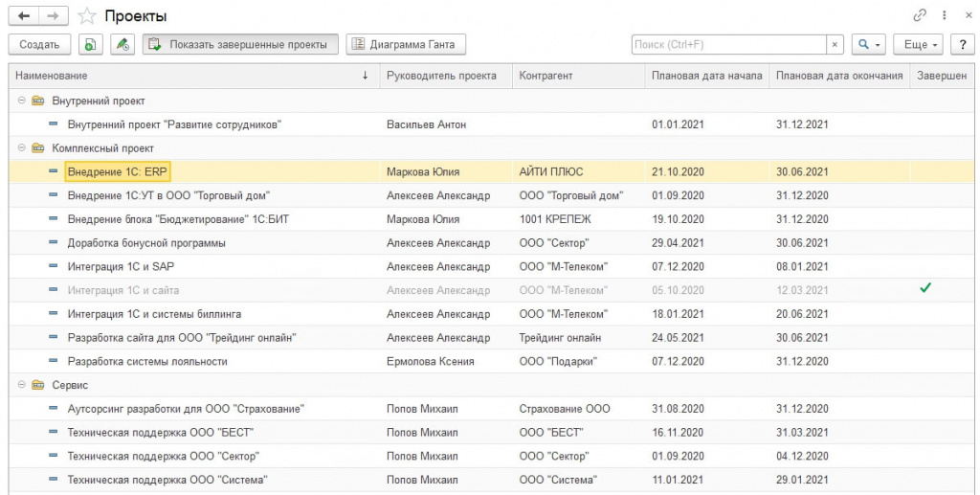Open Диаграмма Ганта
Screen dimensions: 980x495
(405, 44)
